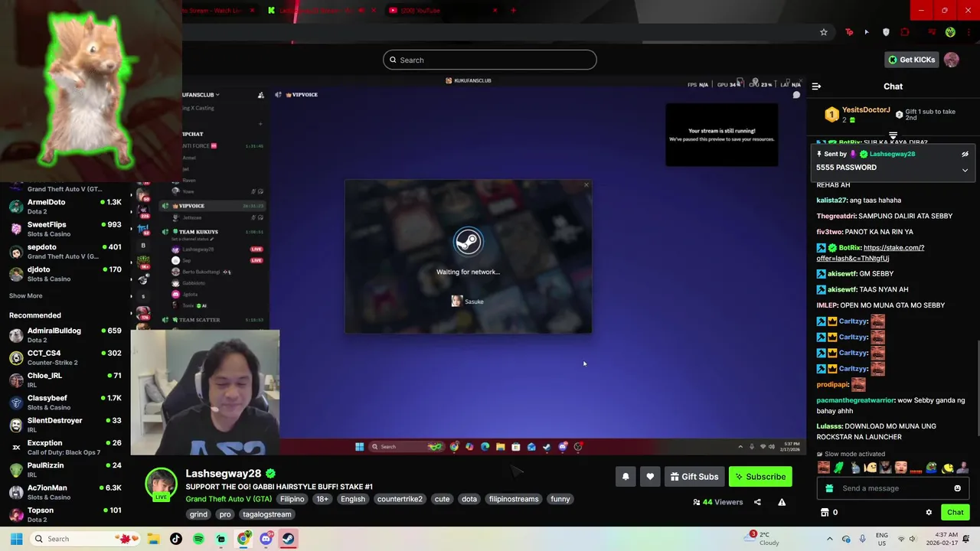Open the stake.com link in chat

tap(870, 253)
